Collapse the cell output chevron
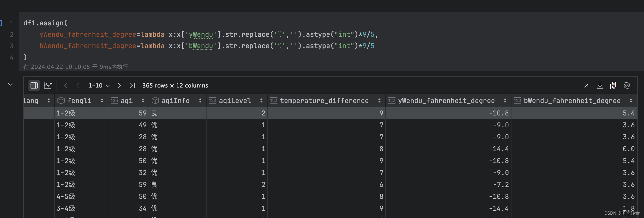The image size is (644, 218). [x=10, y=84]
